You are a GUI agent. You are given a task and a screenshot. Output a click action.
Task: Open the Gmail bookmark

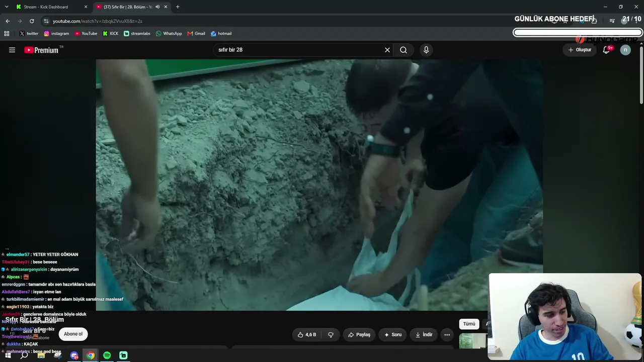click(x=196, y=34)
